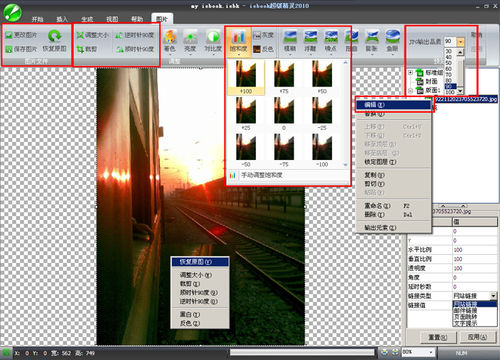Choose the +25 saturation thumbnail
The image size is (500, 360).
tap(246, 114)
